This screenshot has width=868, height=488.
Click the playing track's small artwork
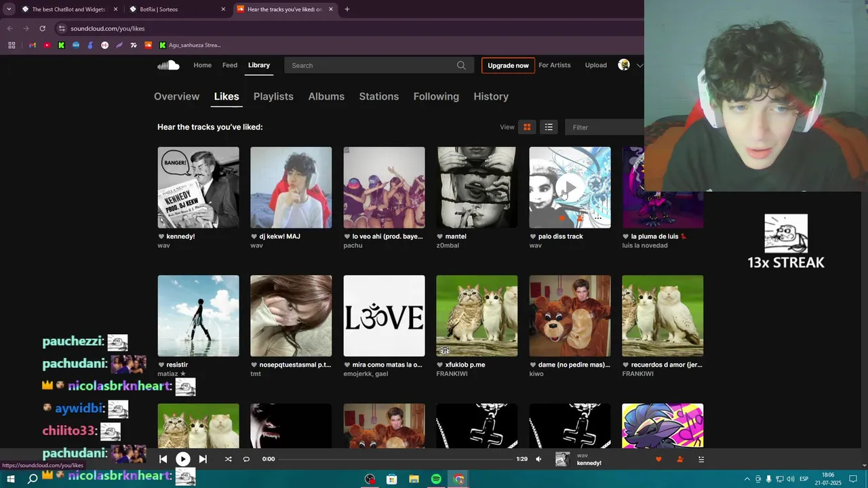click(562, 460)
